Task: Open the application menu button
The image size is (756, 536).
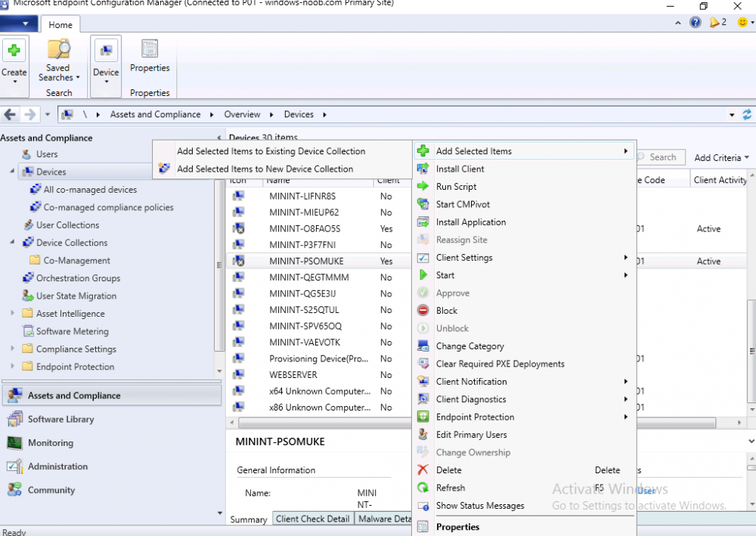Action: [18, 23]
